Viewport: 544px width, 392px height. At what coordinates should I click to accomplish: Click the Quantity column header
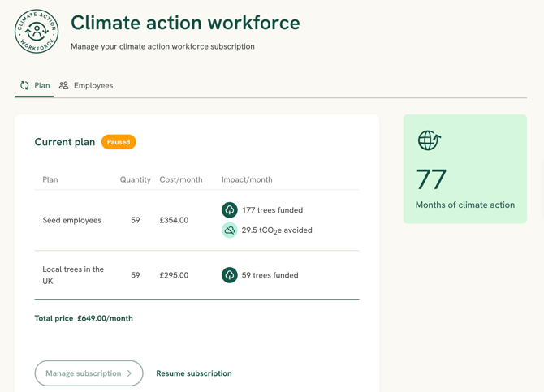pyautogui.click(x=136, y=179)
